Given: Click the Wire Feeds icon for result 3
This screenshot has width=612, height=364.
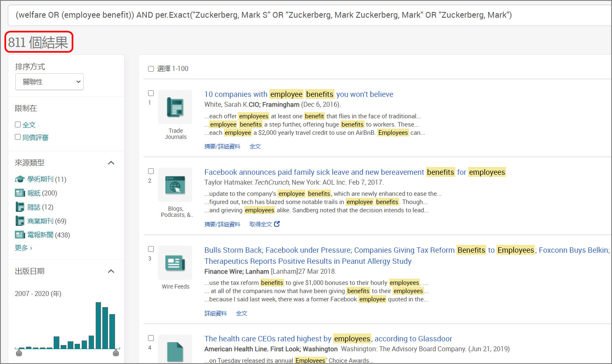Looking at the screenshot, I should pyautogui.click(x=175, y=263).
